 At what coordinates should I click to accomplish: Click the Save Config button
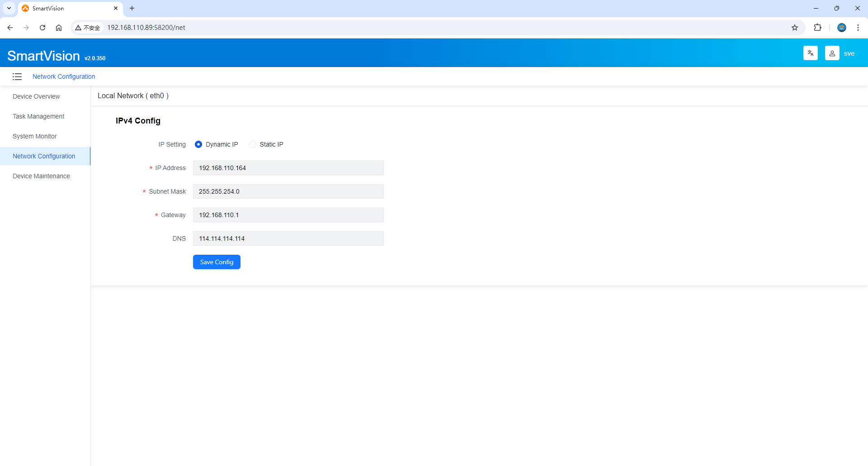pos(217,262)
